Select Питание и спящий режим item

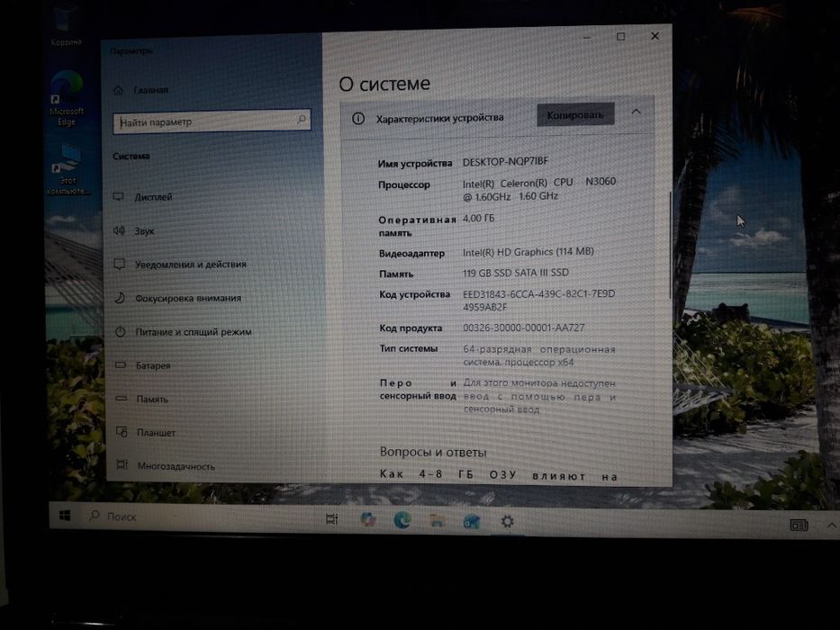pos(194,332)
